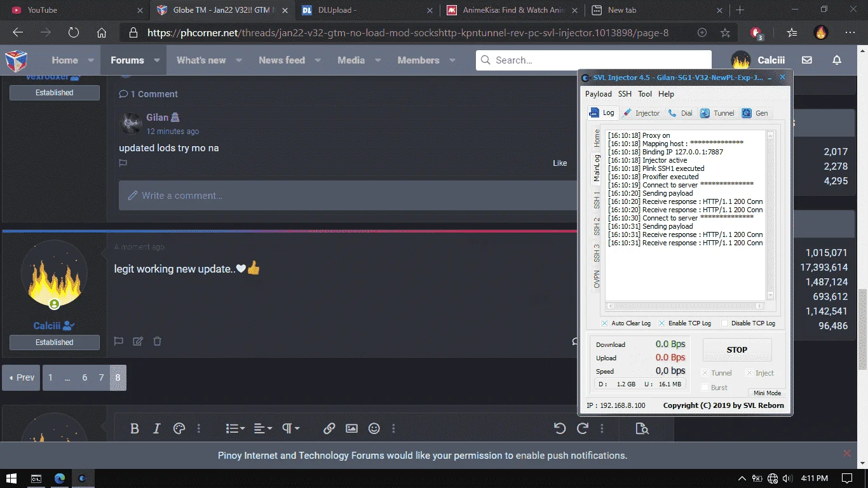This screenshot has width=868, height=488.
Task: Open the text alignment dropdown in editor
Action: pyautogui.click(x=263, y=428)
